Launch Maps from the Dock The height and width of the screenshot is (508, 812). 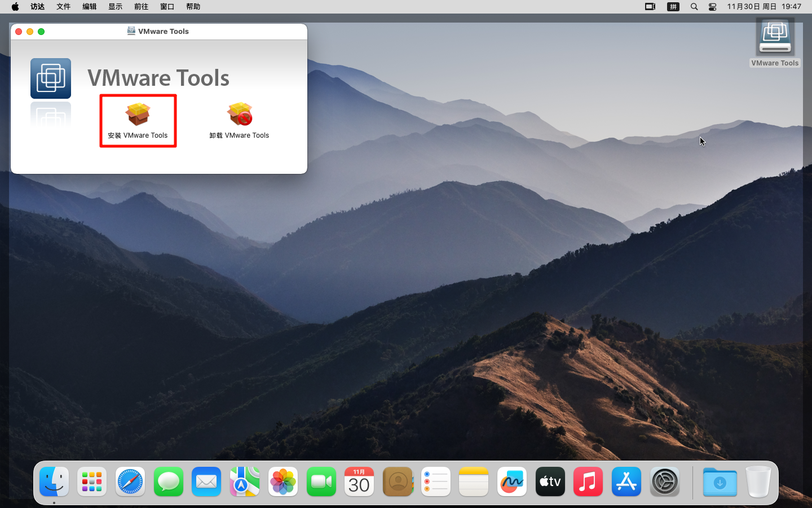coord(245,482)
